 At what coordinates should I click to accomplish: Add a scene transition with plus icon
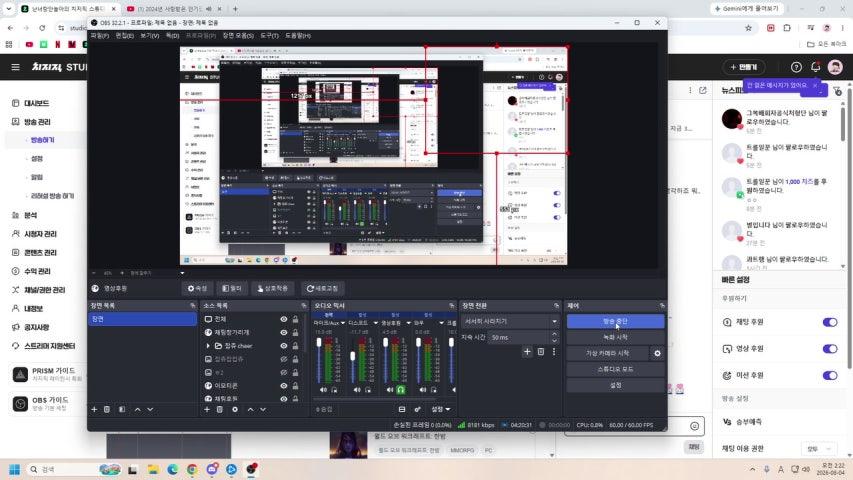point(527,352)
